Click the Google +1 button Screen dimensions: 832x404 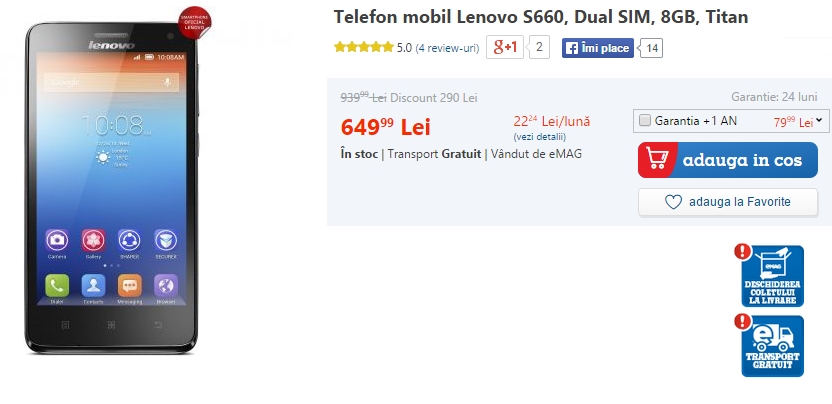coord(505,47)
